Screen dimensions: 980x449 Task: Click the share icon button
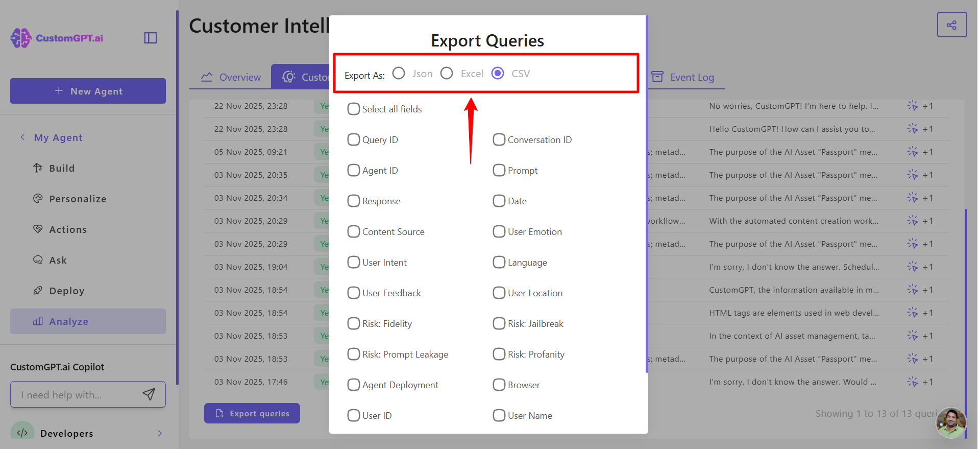[952, 25]
